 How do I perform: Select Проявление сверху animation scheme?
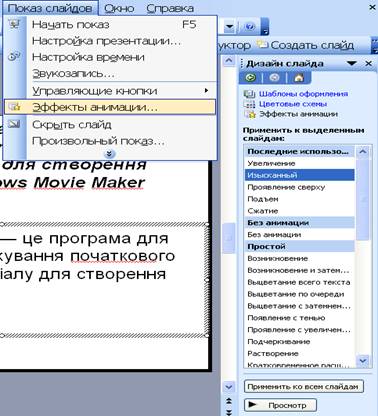(300, 187)
